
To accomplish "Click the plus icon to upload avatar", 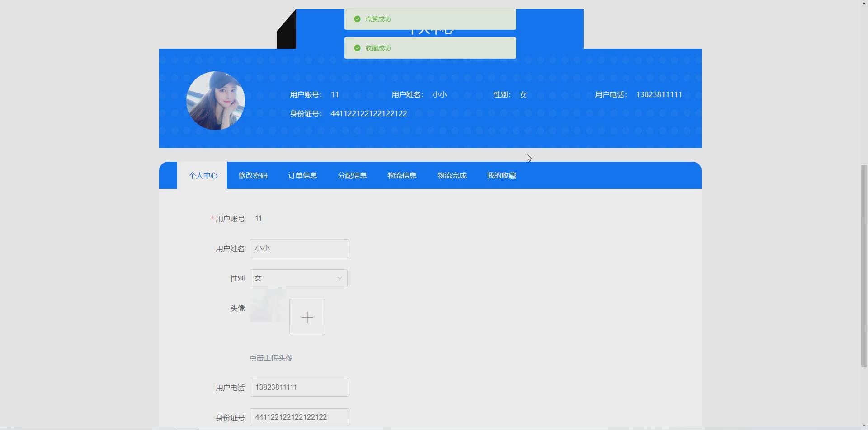I will [307, 317].
